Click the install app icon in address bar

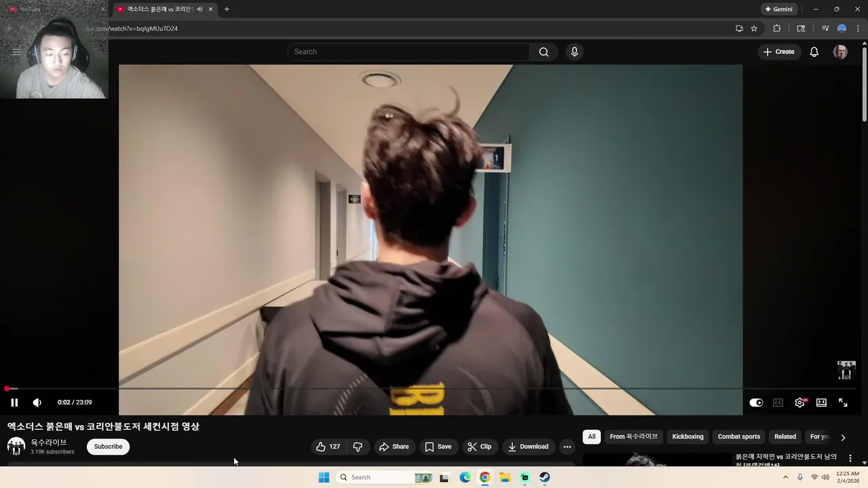point(739,28)
